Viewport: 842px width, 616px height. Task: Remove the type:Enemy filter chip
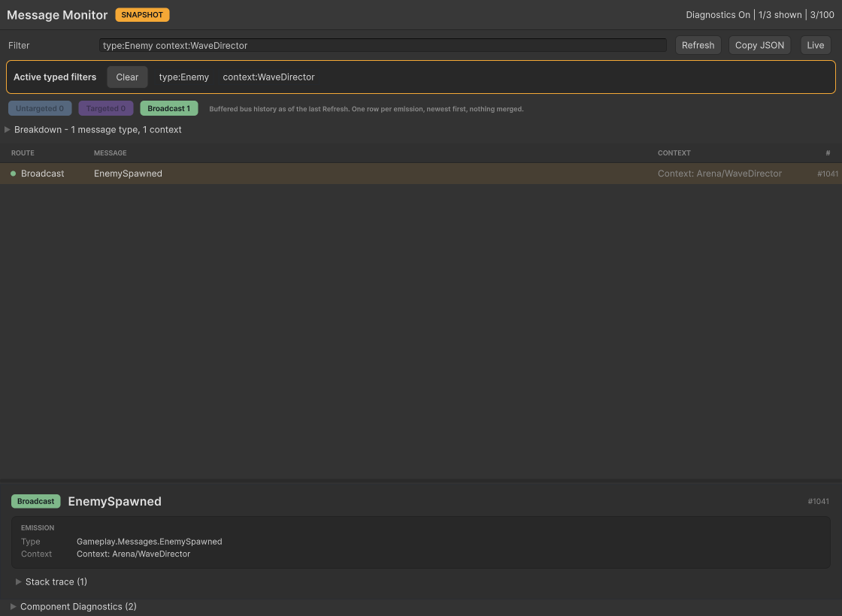(183, 77)
